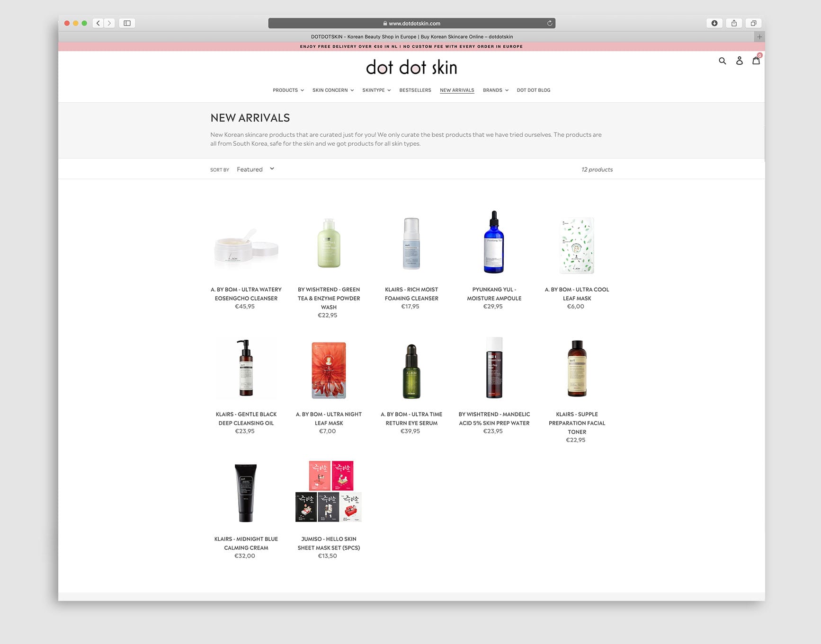Open the Ultra Cool Leaf Mask image
The width and height of the screenshot is (821, 644).
click(577, 245)
